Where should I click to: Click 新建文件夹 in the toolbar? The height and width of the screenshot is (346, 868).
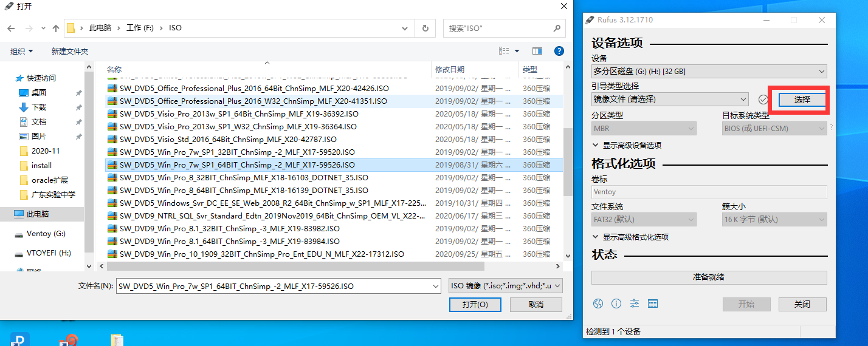[70, 52]
